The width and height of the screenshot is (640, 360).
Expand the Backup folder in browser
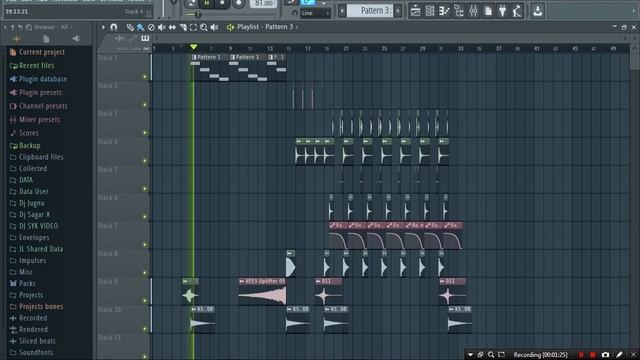[x=25, y=146]
